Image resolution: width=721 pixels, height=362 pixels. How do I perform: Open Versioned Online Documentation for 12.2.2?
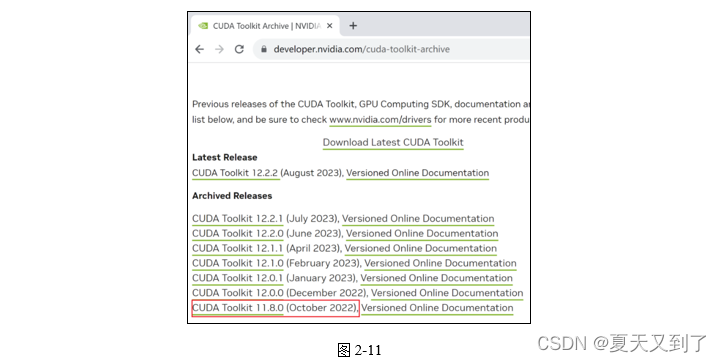[x=418, y=173]
